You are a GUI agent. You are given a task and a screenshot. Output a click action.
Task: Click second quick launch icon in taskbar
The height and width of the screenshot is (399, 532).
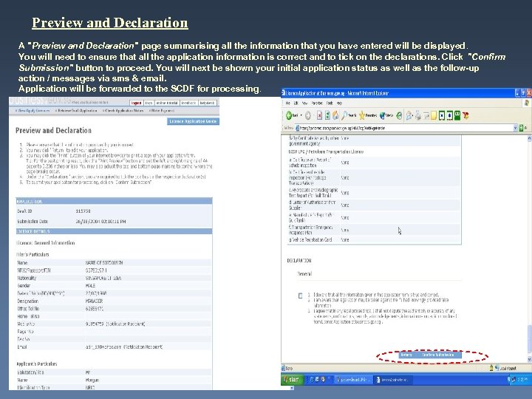317,379
